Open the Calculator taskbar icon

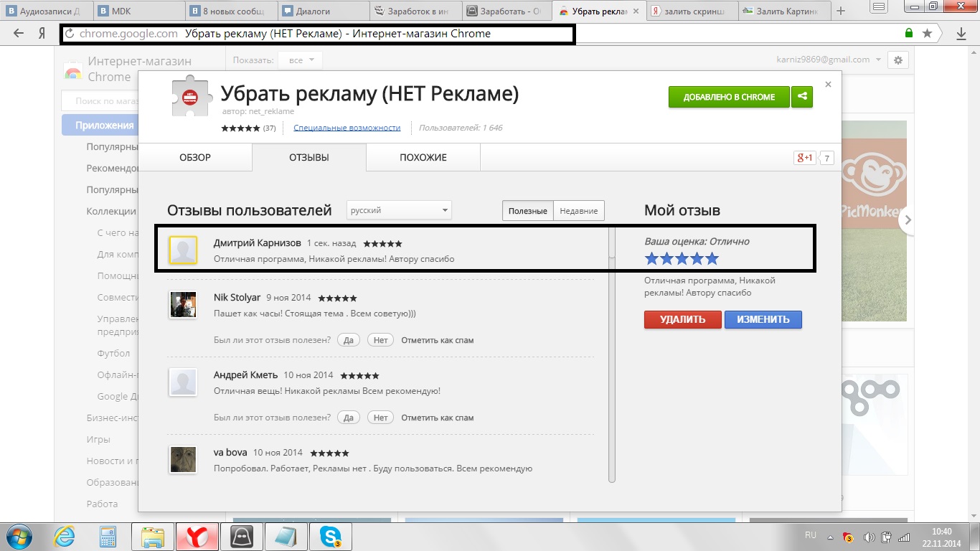pos(108,537)
